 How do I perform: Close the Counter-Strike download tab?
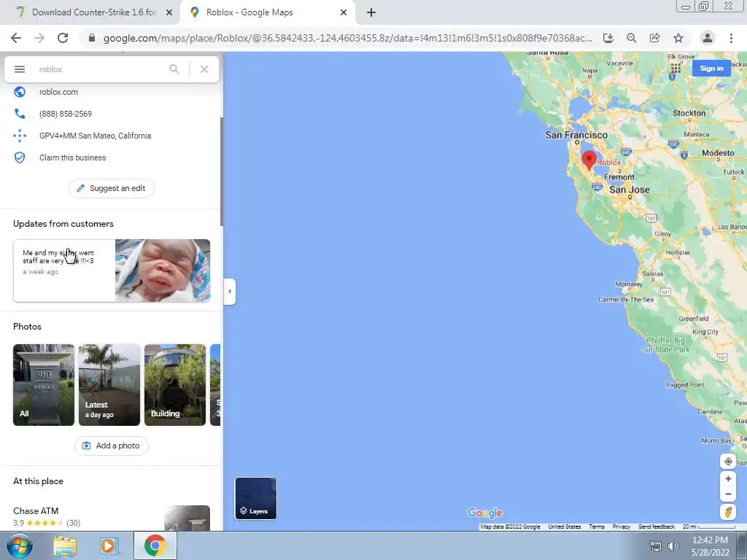169,13
